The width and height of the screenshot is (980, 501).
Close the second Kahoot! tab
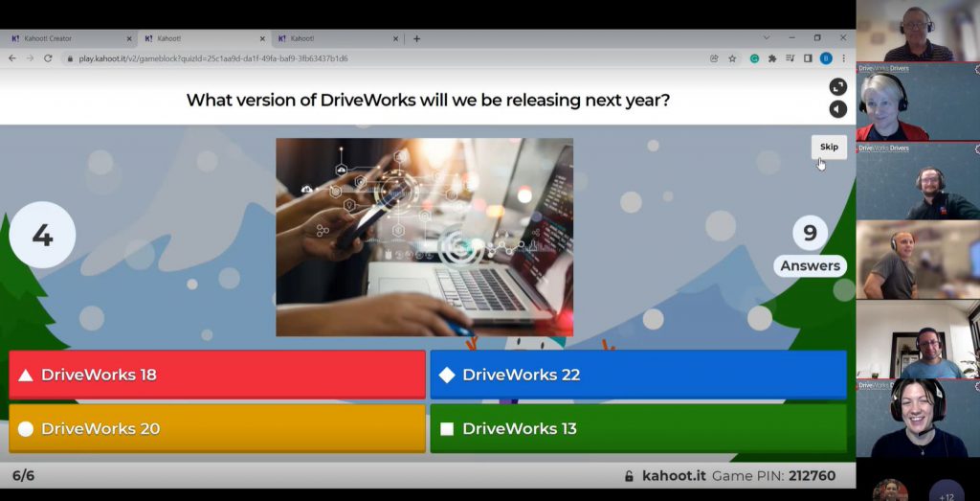(262, 38)
